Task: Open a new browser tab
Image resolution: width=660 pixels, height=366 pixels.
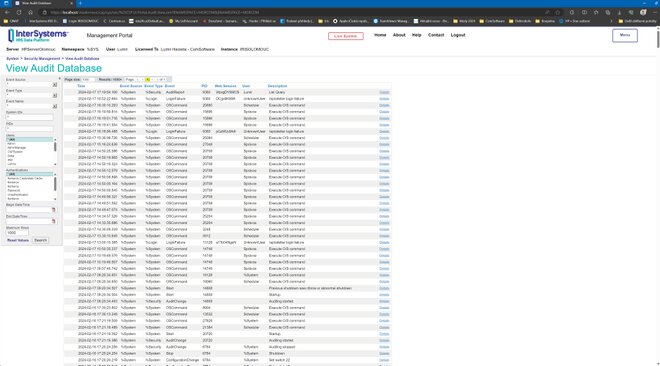Action: (x=80, y=3)
